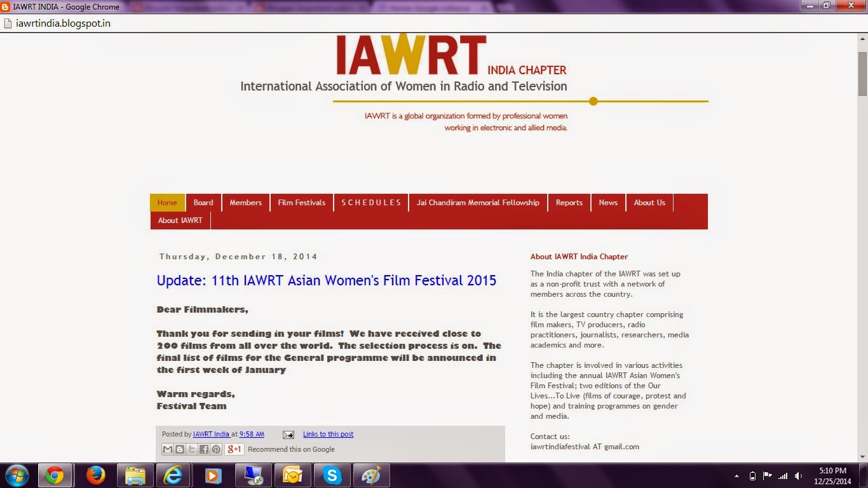Open the About Us tab
The height and width of the screenshot is (488, 868).
649,203
